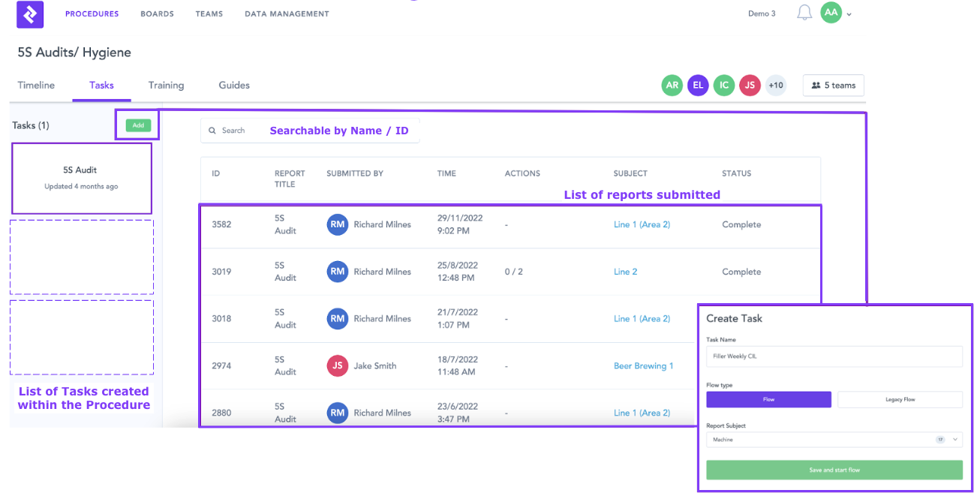Expand the Report Subject Machine dropdown
Viewport: 980px width, 499px height.
(834, 439)
